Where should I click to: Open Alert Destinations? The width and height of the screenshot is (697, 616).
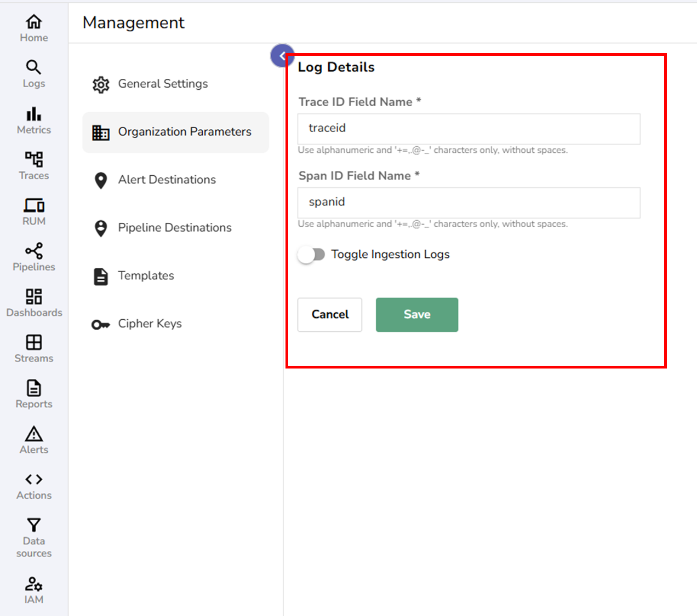point(167,180)
